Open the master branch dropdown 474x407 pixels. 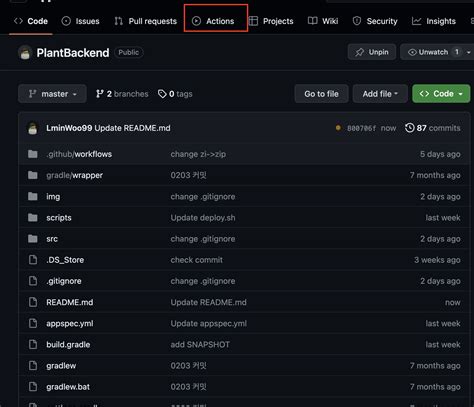(x=52, y=94)
